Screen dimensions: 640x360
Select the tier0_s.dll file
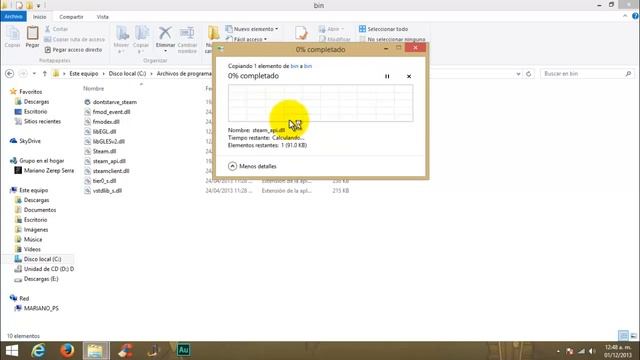pos(100,181)
